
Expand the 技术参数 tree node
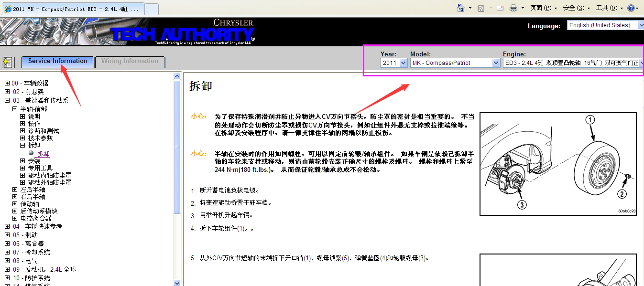(22, 138)
